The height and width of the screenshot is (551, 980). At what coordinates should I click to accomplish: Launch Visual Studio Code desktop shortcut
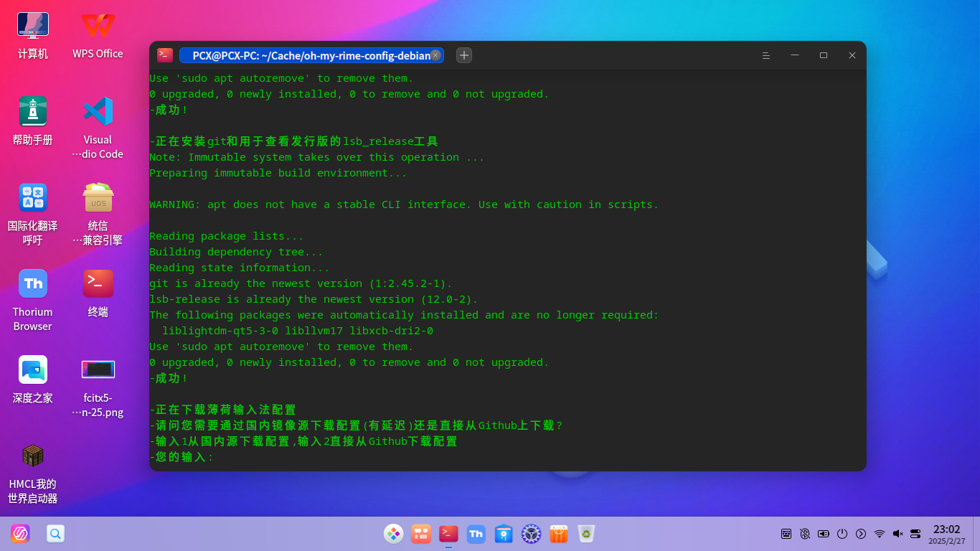98,111
